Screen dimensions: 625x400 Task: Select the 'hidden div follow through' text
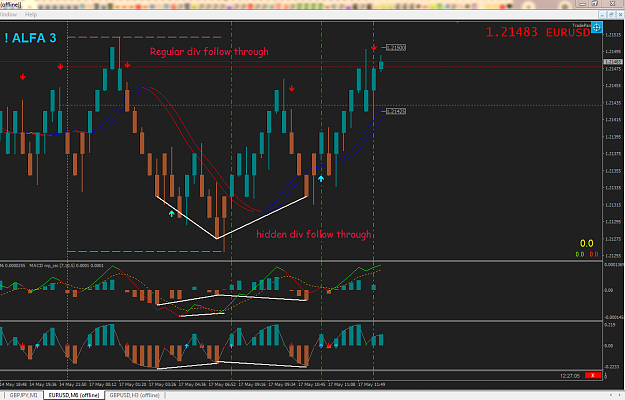(x=313, y=234)
